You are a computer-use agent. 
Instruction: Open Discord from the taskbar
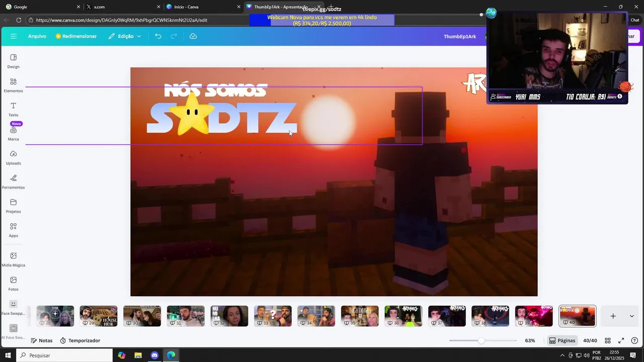(154, 355)
